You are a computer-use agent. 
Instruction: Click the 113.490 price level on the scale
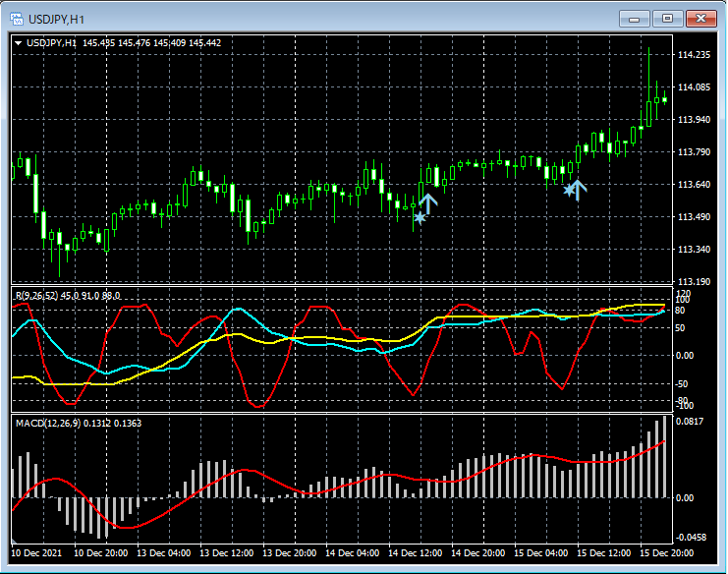(x=695, y=217)
